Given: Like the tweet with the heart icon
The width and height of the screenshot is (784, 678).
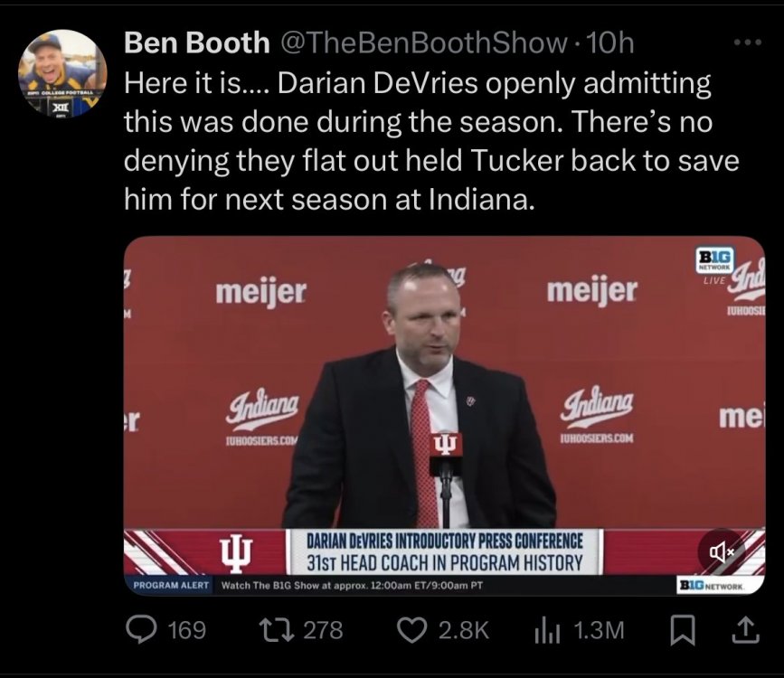Looking at the screenshot, I should (411, 629).
